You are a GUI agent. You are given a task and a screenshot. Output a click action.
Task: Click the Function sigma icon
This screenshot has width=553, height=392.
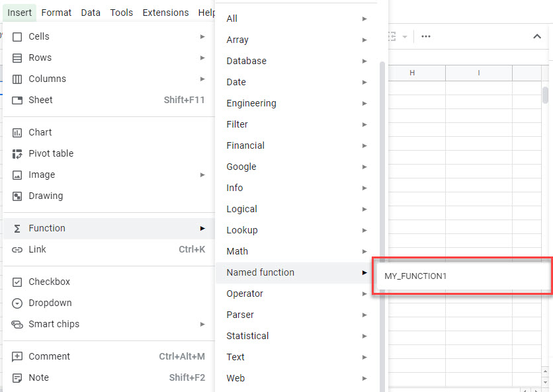point(19,228)
